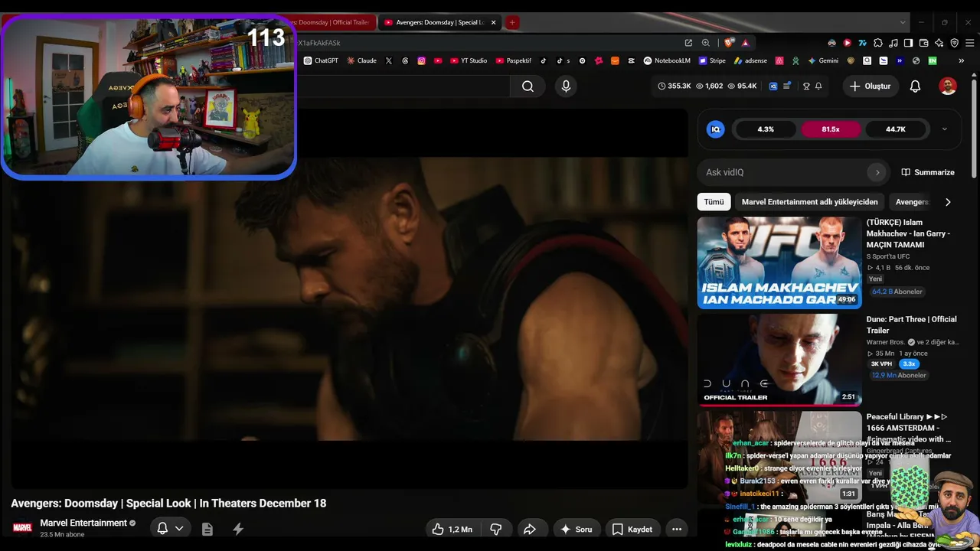The width and height of the screenshot is (980, 551).
Task: Click the 3.3x badge on the Dune video
Action: 909,364
